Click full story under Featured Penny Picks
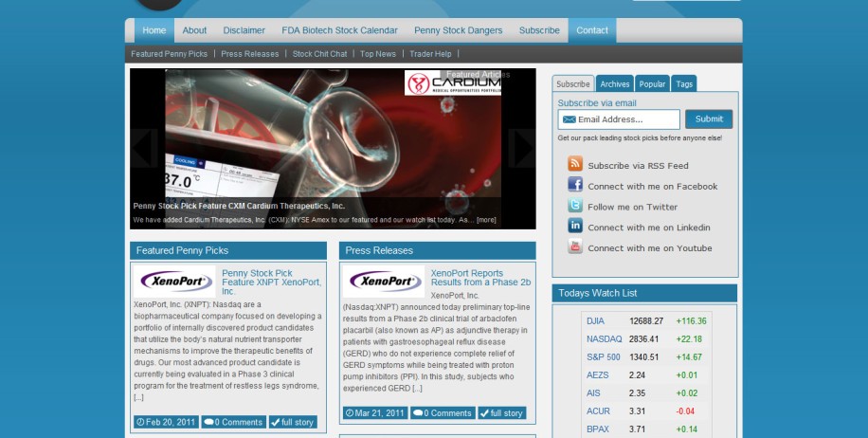Screen dimensions: 868x438 (x=293, y=422)
